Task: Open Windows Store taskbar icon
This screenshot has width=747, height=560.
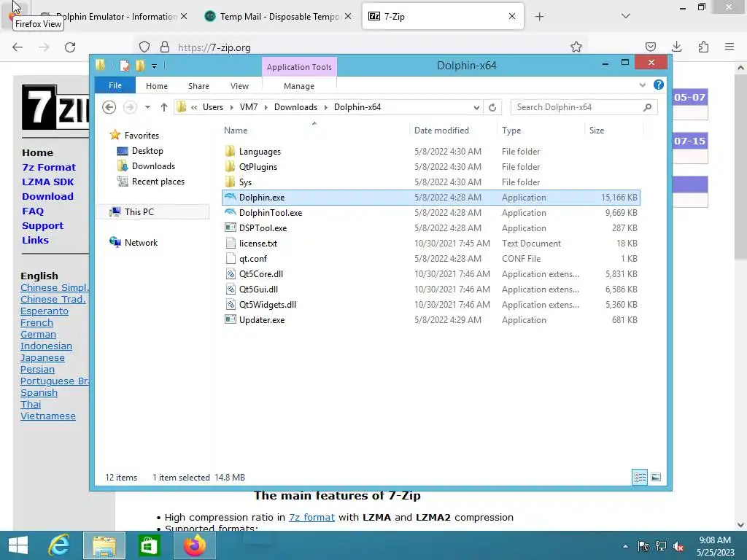Action: 149,545
